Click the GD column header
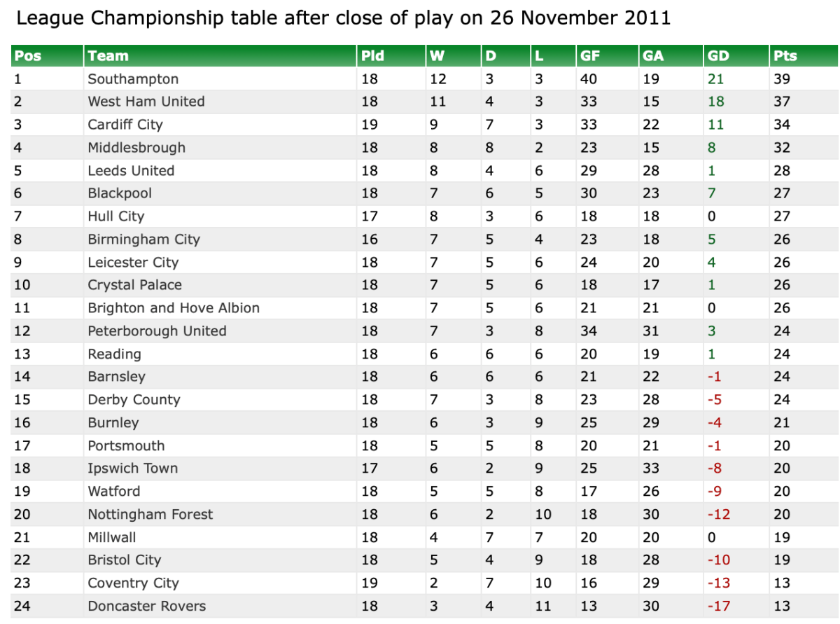Screen dimensions: 840x624 coord(718,56)
